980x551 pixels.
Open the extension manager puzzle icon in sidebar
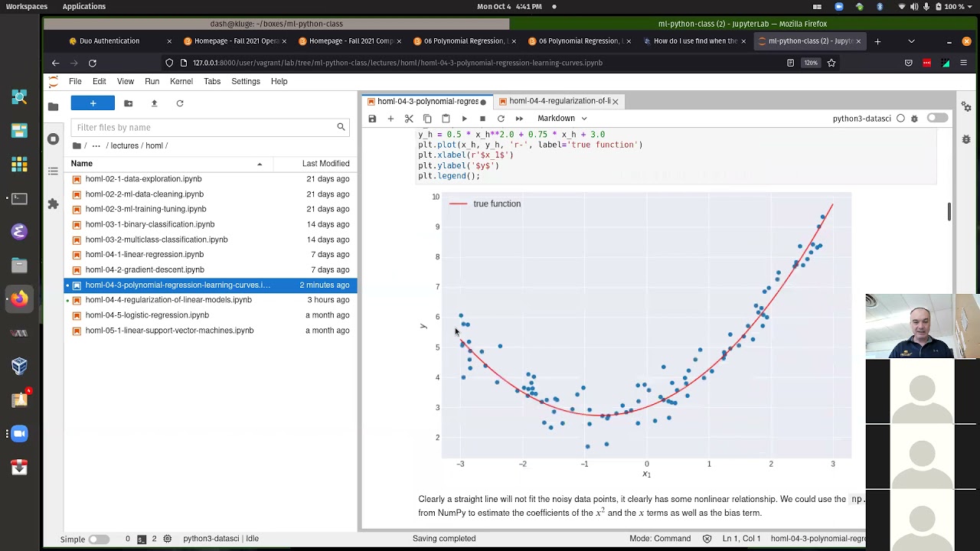click(x=53, y=204)
